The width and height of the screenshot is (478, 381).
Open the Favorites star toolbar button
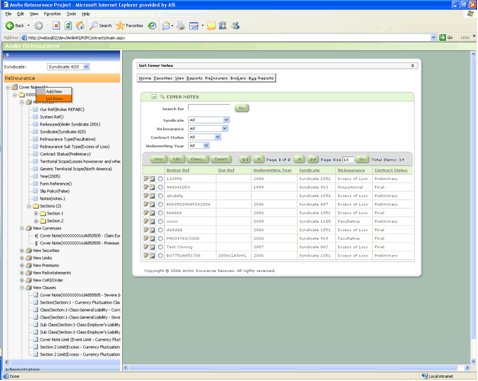tap(129, 26)
